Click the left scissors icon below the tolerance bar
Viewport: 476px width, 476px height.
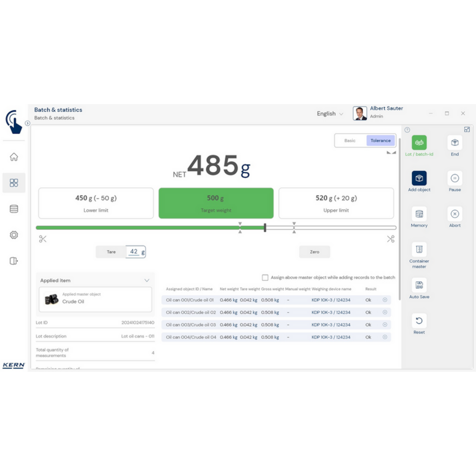pos(42,239)
